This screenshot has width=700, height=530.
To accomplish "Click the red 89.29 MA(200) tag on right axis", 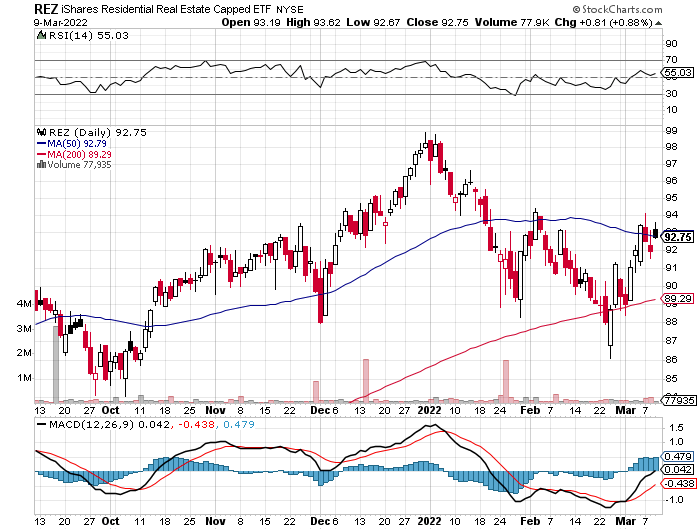I will [678, 298].
